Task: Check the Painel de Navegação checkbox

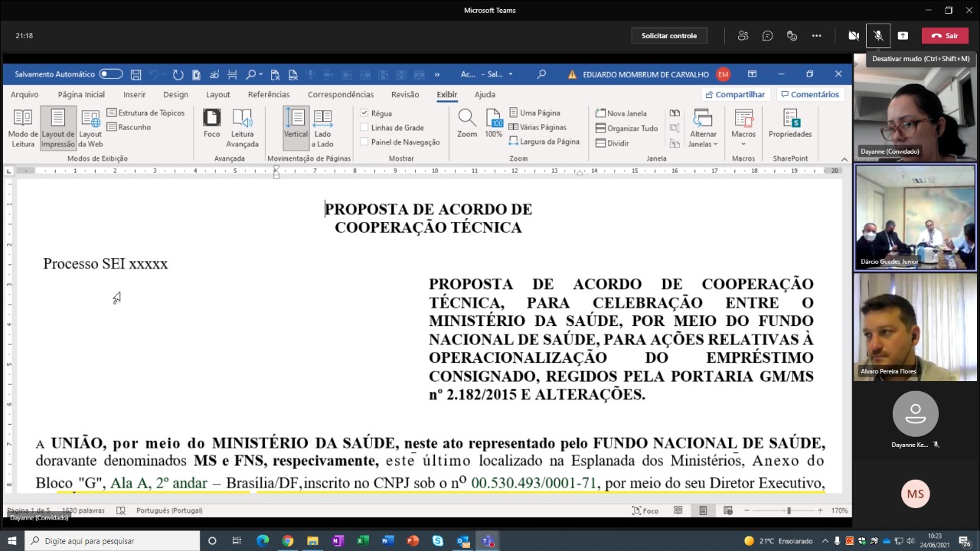Action: point(364,142)
